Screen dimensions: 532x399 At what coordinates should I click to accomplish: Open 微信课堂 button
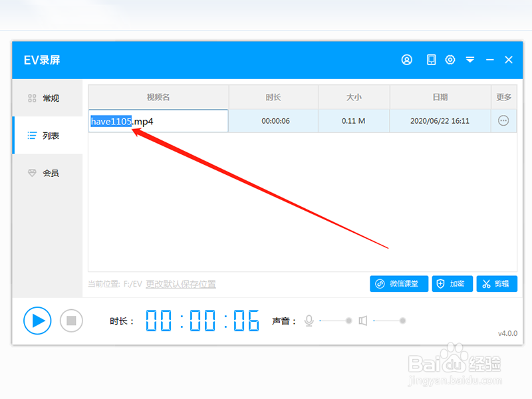(399, 284)
